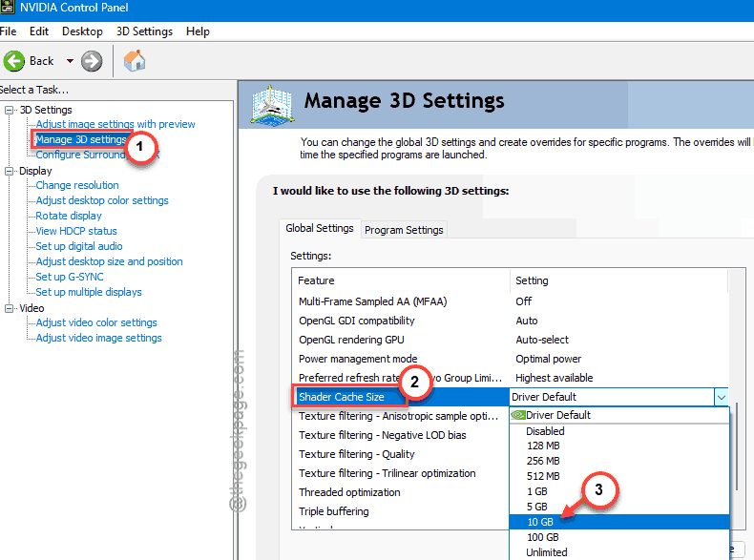The image size is (754, 560).
Task: Open Set up multiple displays
Action: 89,292
